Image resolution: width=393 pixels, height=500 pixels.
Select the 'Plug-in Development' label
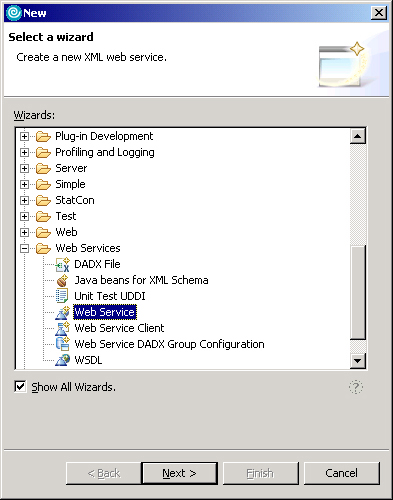point(104,136)
